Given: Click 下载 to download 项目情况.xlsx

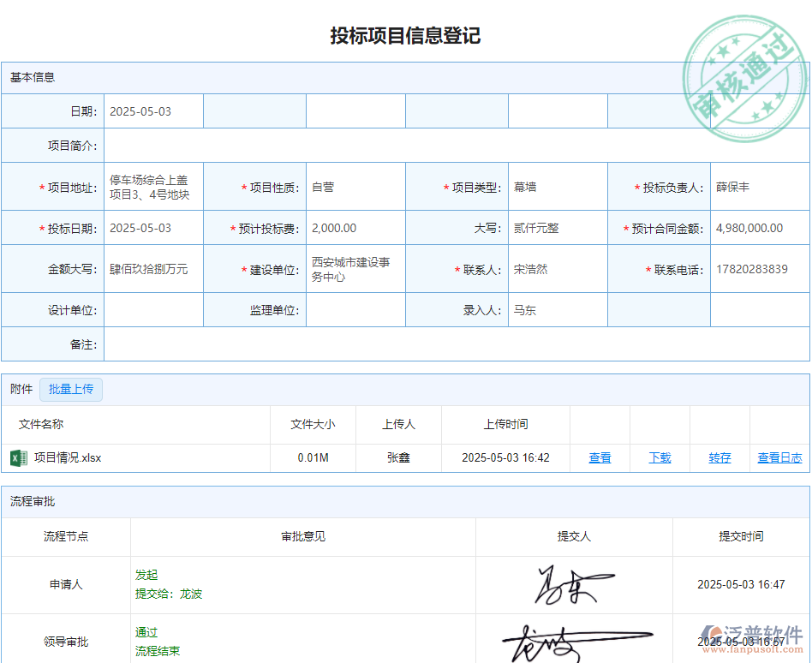Looking at the screenshot, I should (660, 457).
